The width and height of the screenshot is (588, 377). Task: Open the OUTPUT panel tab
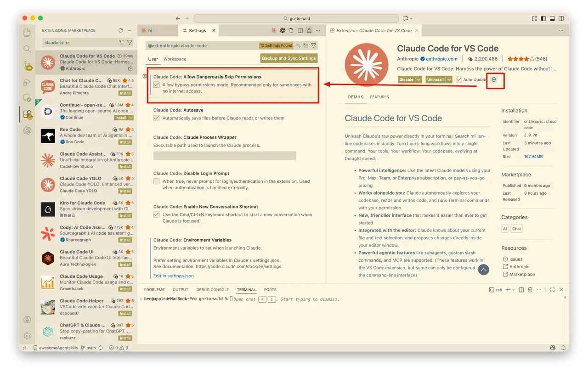tap(181, 290)
